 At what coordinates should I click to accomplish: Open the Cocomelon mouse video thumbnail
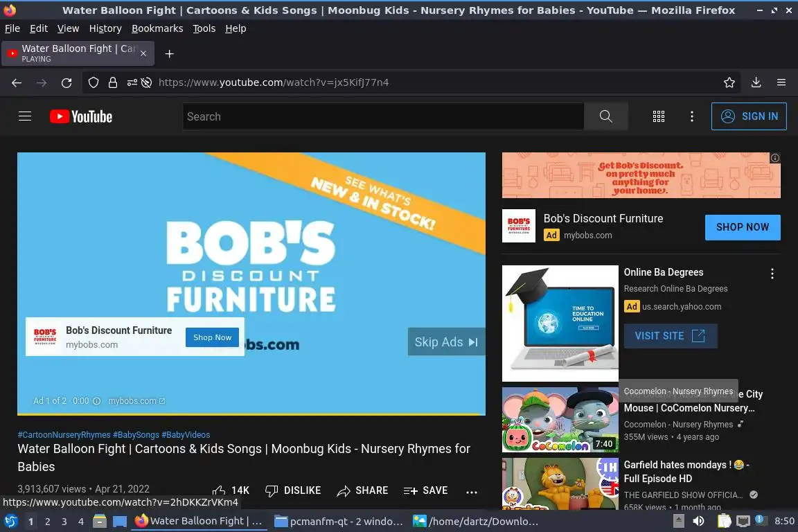(560, 420)
